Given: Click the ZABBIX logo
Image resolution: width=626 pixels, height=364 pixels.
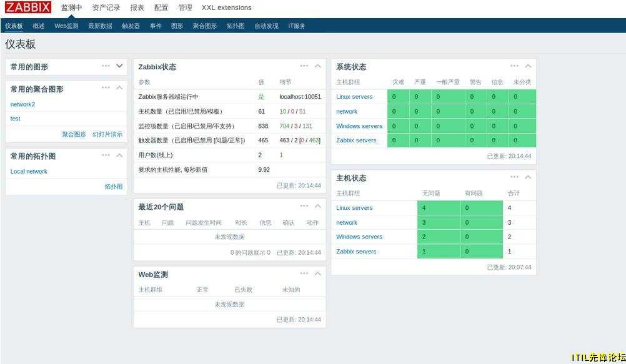Looking at the screenshot, I should [x=28, y=7].
